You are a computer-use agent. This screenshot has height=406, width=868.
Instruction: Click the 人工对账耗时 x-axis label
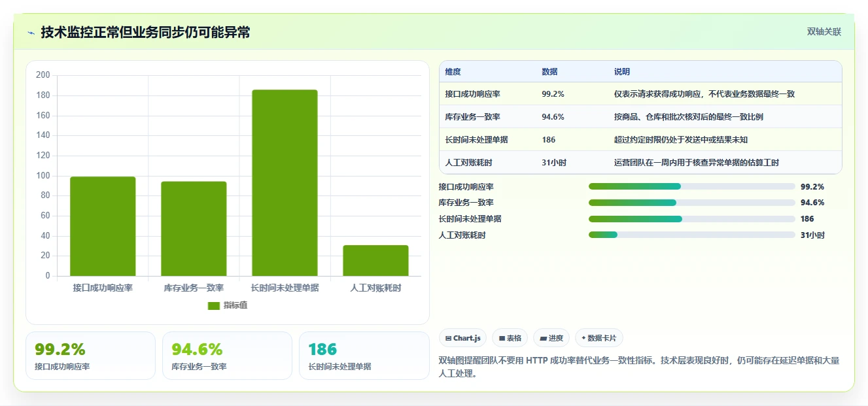pos(375,288)
